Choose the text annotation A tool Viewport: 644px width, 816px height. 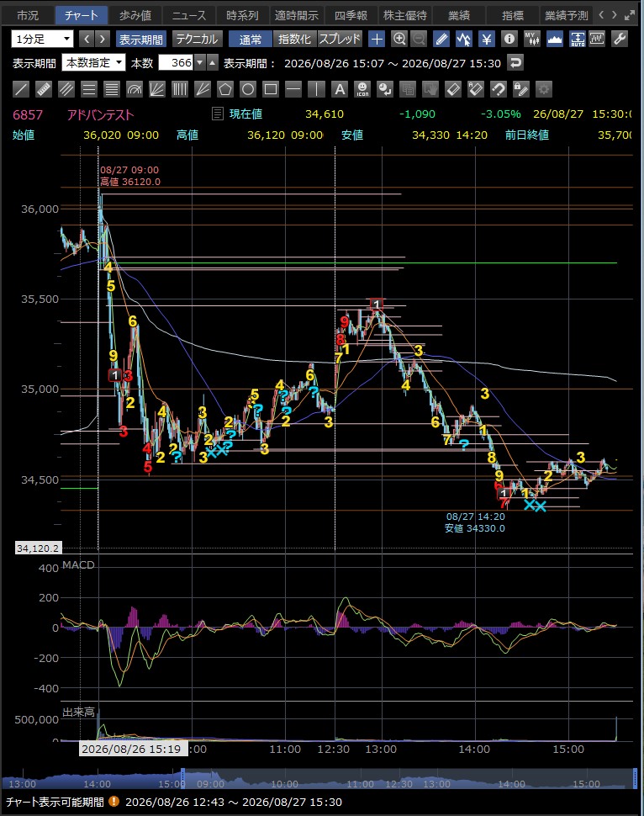[339, 89]
